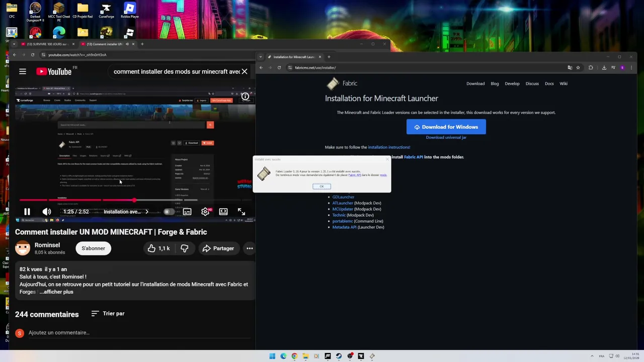This screenshot has width=644, height=362.
Task: Launch Steam from the taskbar
Action: point(339,356)
